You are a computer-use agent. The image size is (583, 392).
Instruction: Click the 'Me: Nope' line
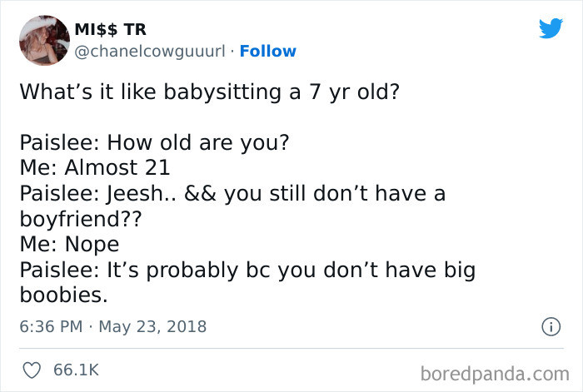click(69, 244)
